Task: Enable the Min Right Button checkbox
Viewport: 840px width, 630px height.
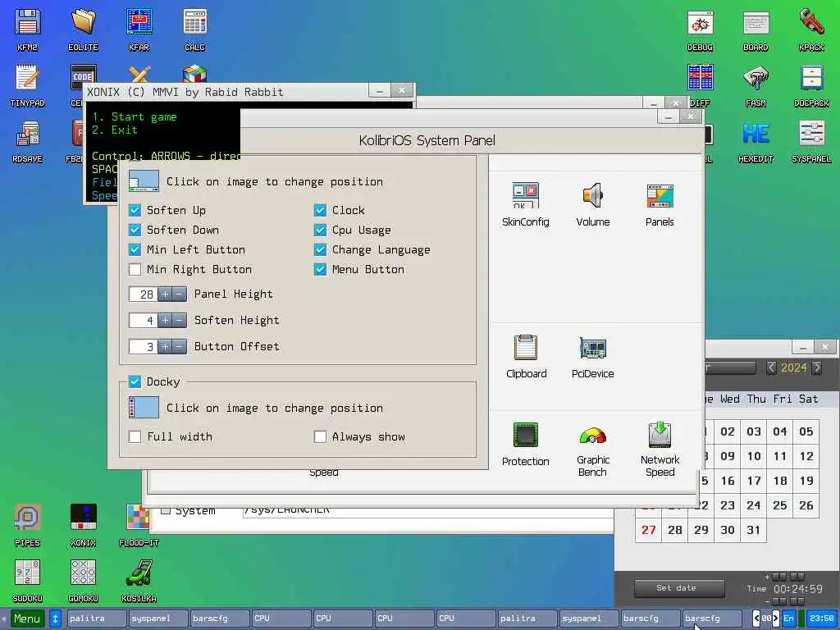Action: 135,269
